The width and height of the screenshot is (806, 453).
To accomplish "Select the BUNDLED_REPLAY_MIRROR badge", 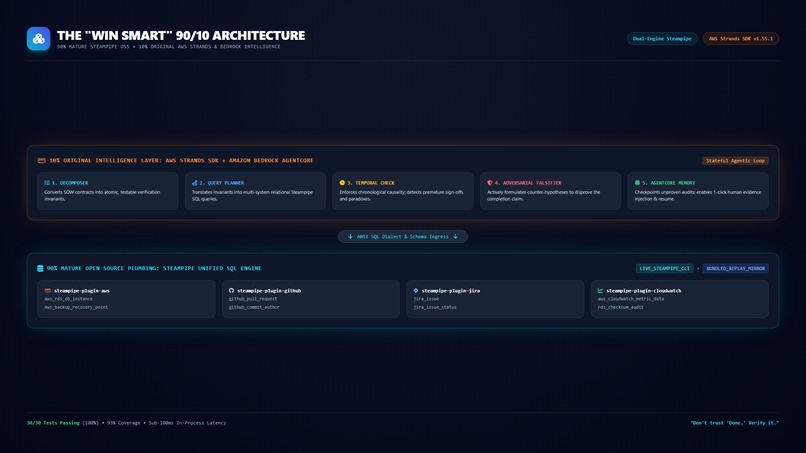I will click(x=736, y=268).
